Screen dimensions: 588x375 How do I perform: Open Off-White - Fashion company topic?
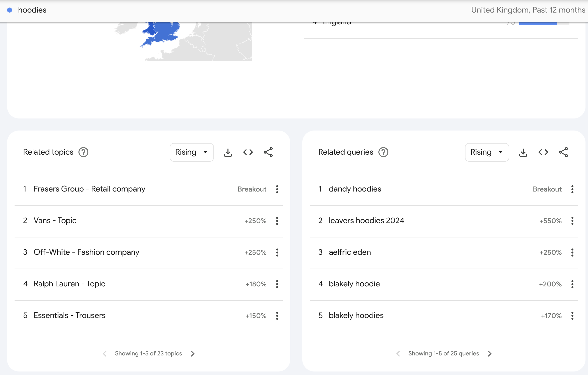86,252
